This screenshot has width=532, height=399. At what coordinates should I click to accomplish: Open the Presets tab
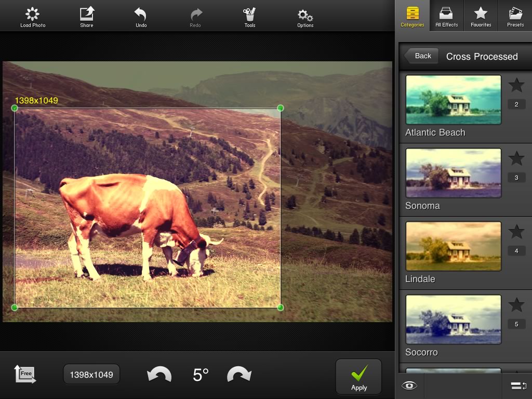(x=515, y=16)
